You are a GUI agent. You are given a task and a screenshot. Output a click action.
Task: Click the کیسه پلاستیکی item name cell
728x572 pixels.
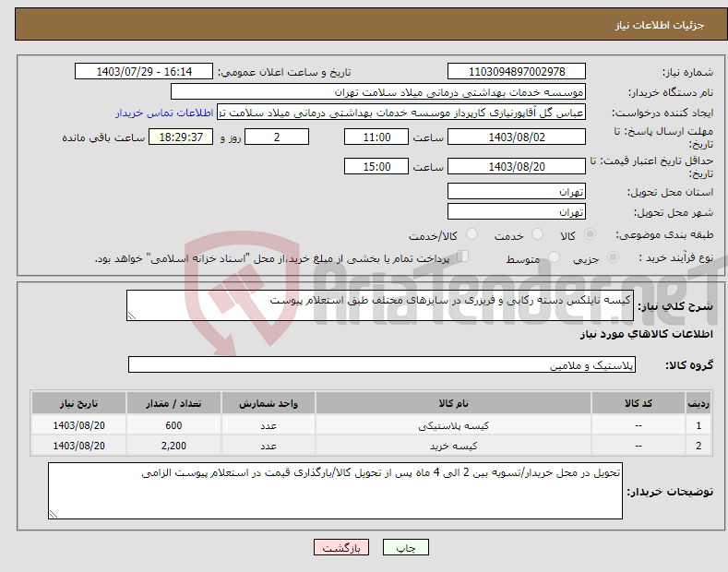pyautogui.click(x=453, y=425)
